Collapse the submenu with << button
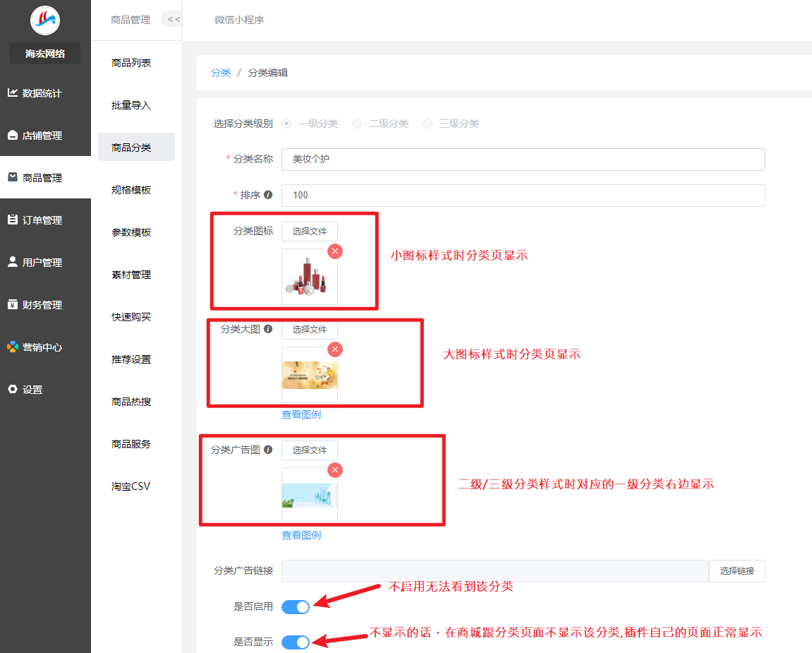The width and height of the screenshot is (812, 653). pos(174,19)
